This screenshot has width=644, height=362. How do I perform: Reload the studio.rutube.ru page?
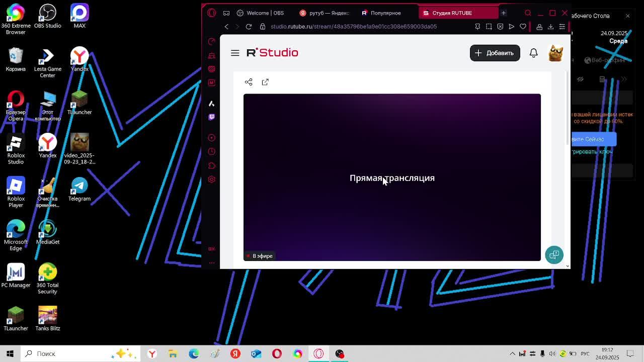(249, 27)
